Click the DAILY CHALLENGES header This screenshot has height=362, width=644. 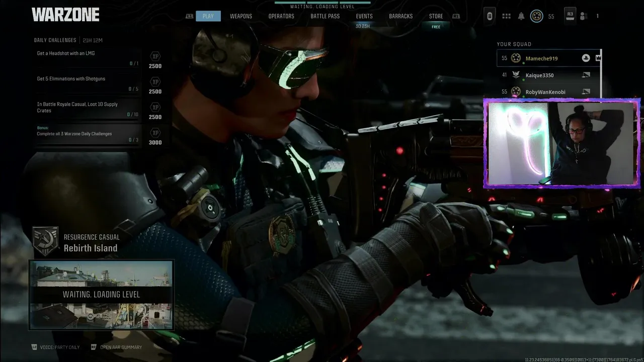click(x=55, y=40)
